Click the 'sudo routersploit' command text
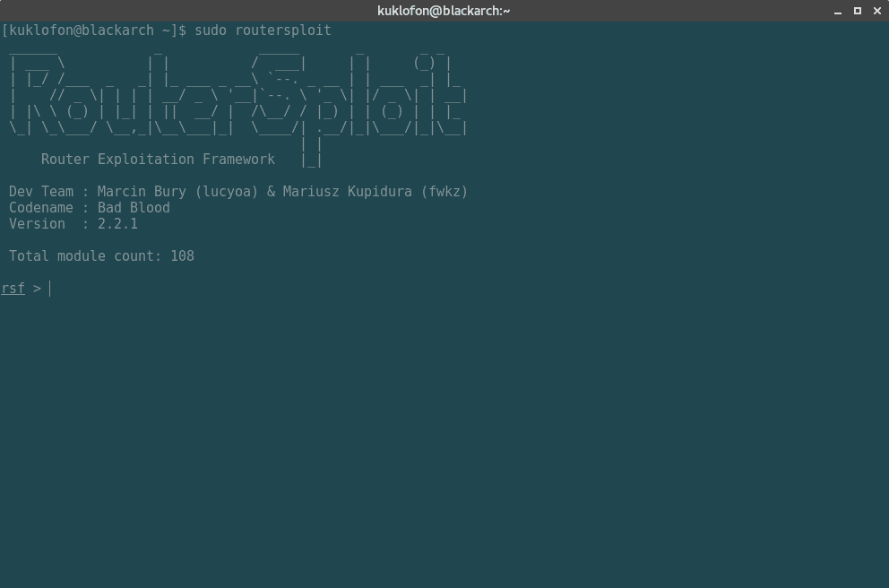This screenshot has height=588, width=889. pos(263,30)
